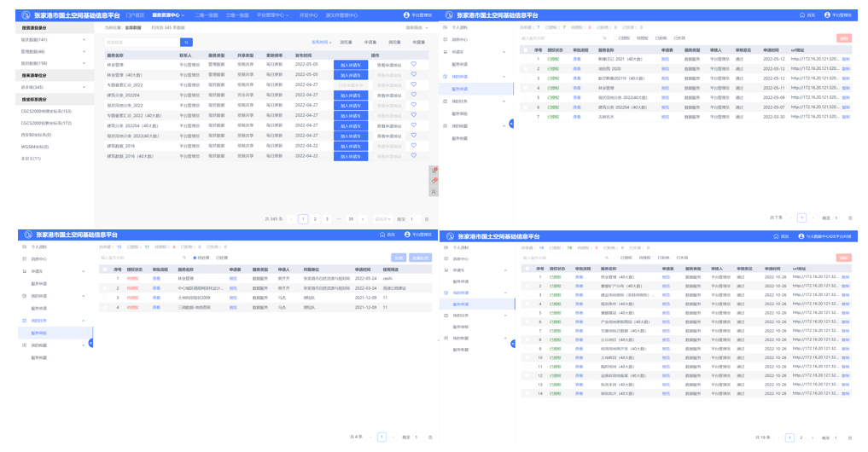Sort the catalog by 浏览量
Screen dimensions: 868x452
[x=346, y=42]
